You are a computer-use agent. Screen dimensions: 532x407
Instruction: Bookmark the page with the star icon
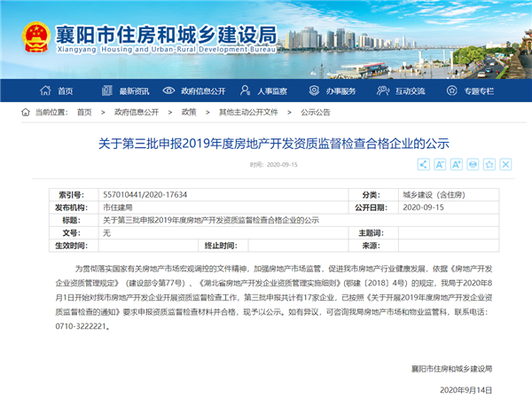[489, 165]
